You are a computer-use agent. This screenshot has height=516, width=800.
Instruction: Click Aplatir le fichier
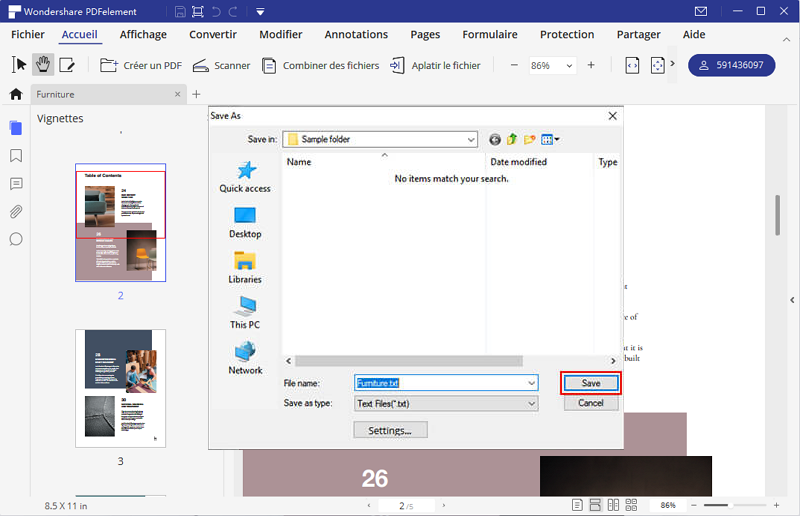pos(435,65)
